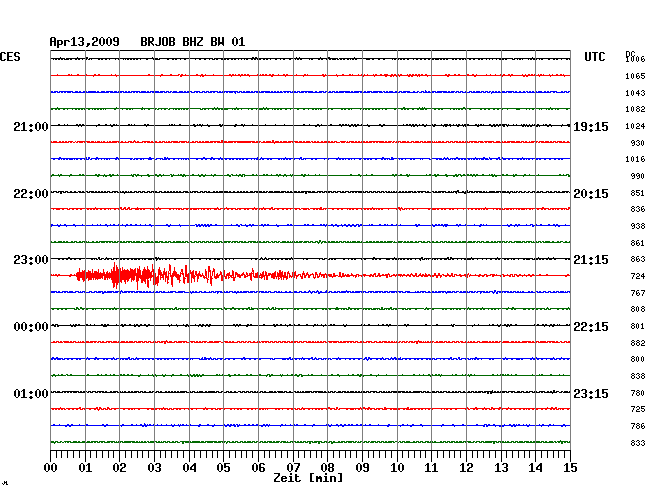
Task: Pick the DC value "786"
Action: pyautogui.click(x=638, y=426)
